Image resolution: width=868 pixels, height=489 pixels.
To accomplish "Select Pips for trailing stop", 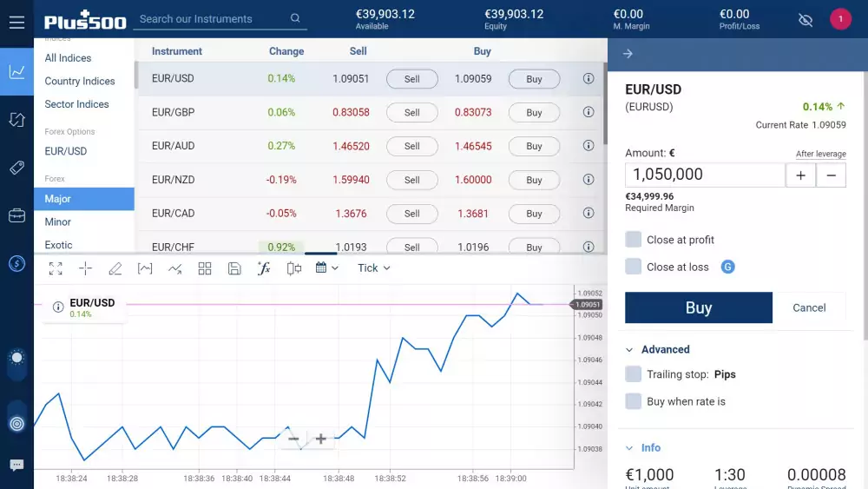I will (725, 374).
